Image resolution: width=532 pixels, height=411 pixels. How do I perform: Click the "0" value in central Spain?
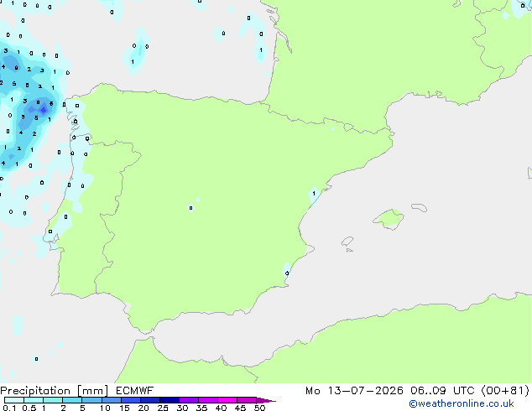click(190, 208)
